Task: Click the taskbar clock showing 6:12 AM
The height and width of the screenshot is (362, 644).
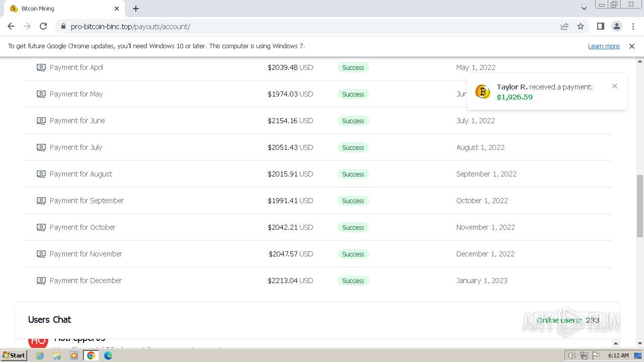Action: 618,355
